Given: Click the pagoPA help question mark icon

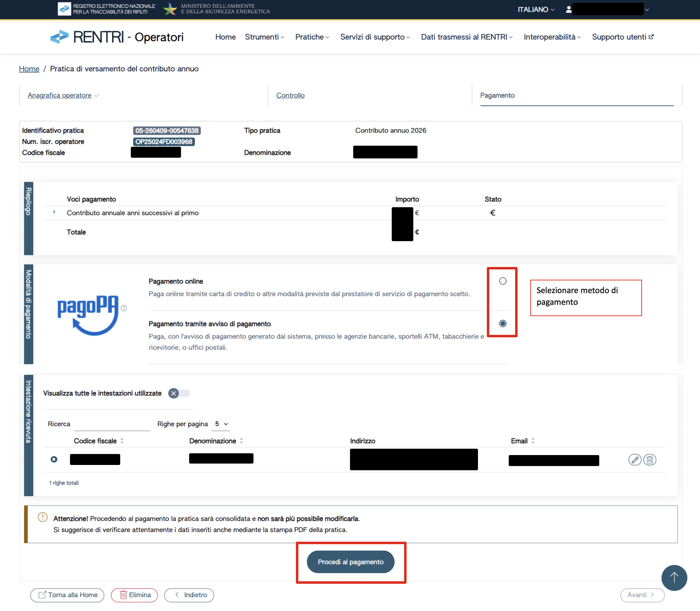Looking at the screenshot, I should (x=124, y=308).
